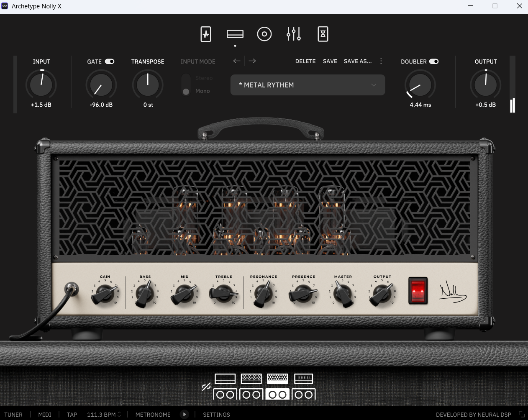
Task: Click the INPUT level knob
Action: pos(41,85)
